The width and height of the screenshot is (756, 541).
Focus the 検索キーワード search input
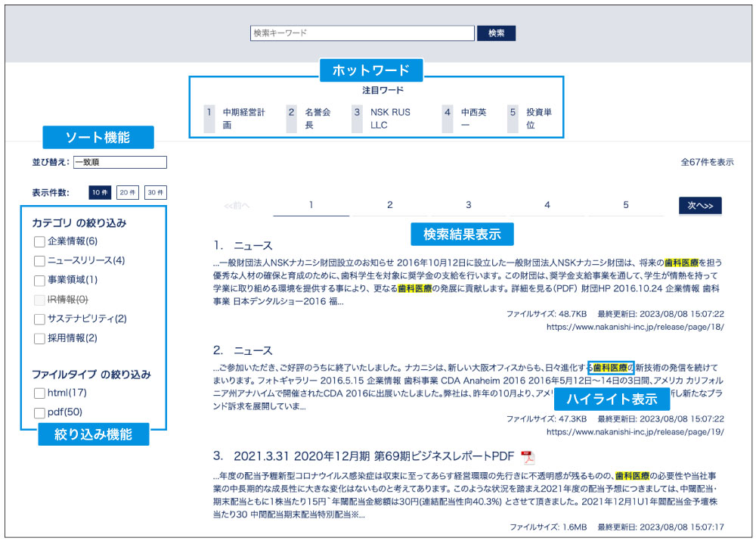362,33
